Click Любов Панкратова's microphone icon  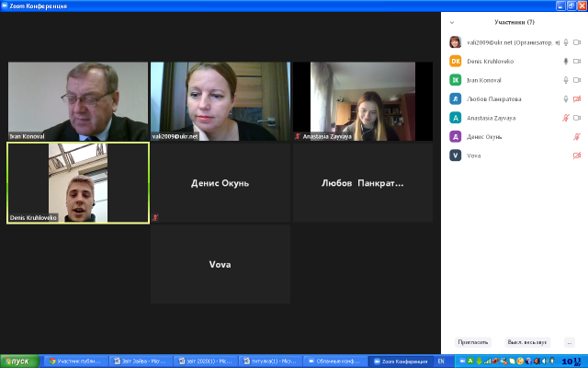pyautogui.click(x=566, y=98)
